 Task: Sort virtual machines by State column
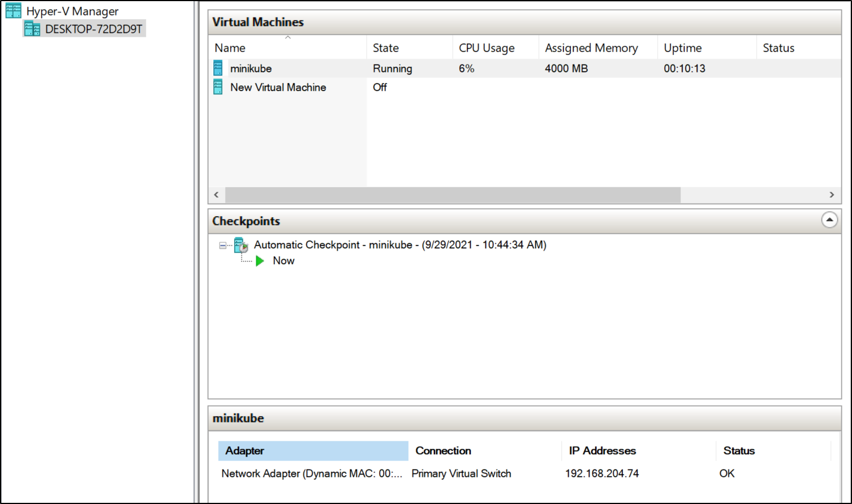tap(410, 48)
